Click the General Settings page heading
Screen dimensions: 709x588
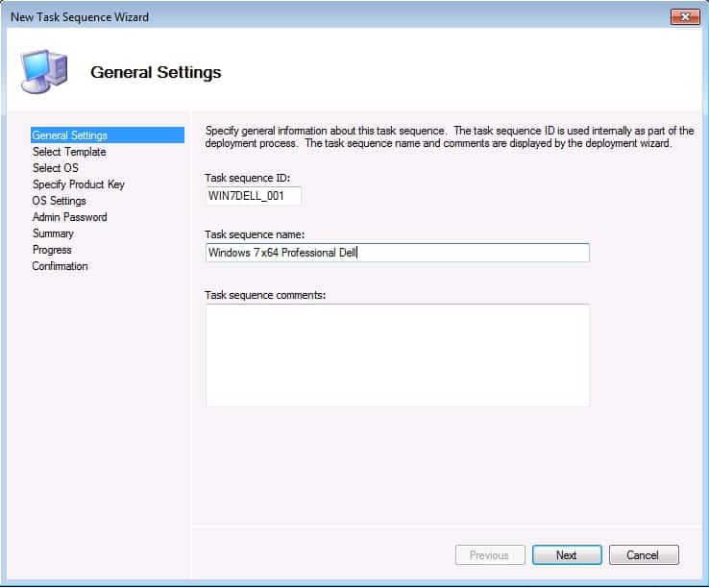coord(156,72)
